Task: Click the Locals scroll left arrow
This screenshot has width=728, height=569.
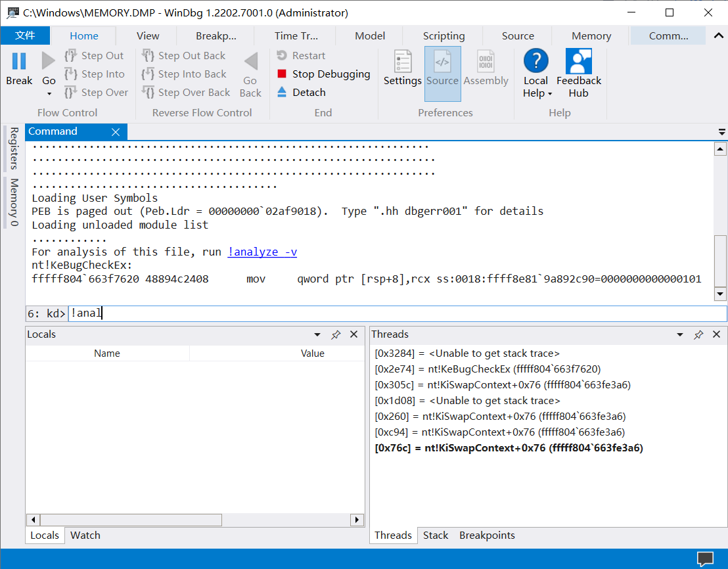Action: (x=33, y=520)
